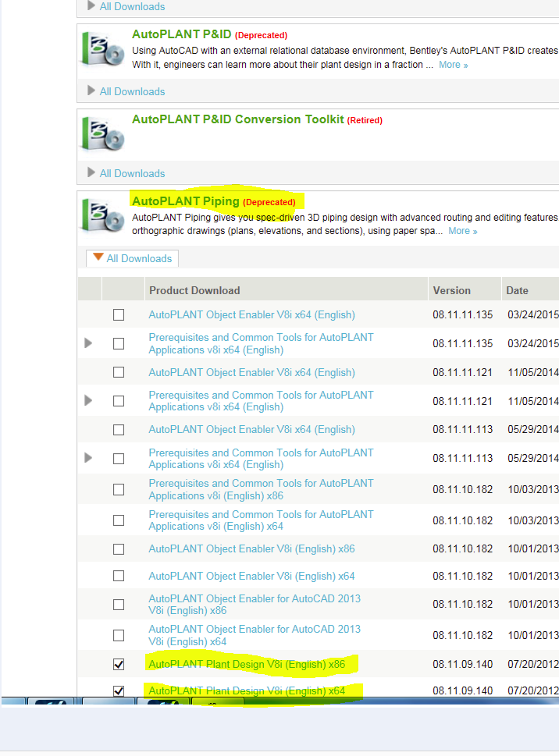Select date 10/03/2013 in Prerequisites x86 row
Viewport: 559px width, 756px height.
[533, 489]
